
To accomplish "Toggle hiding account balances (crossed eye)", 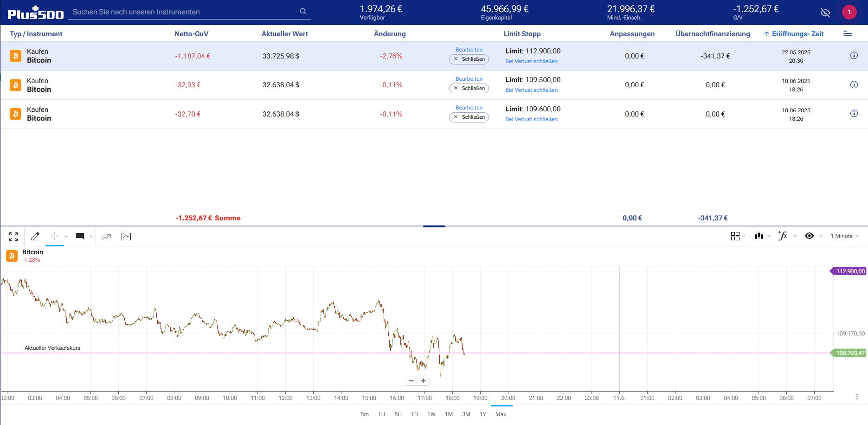I will click(825, 13).
